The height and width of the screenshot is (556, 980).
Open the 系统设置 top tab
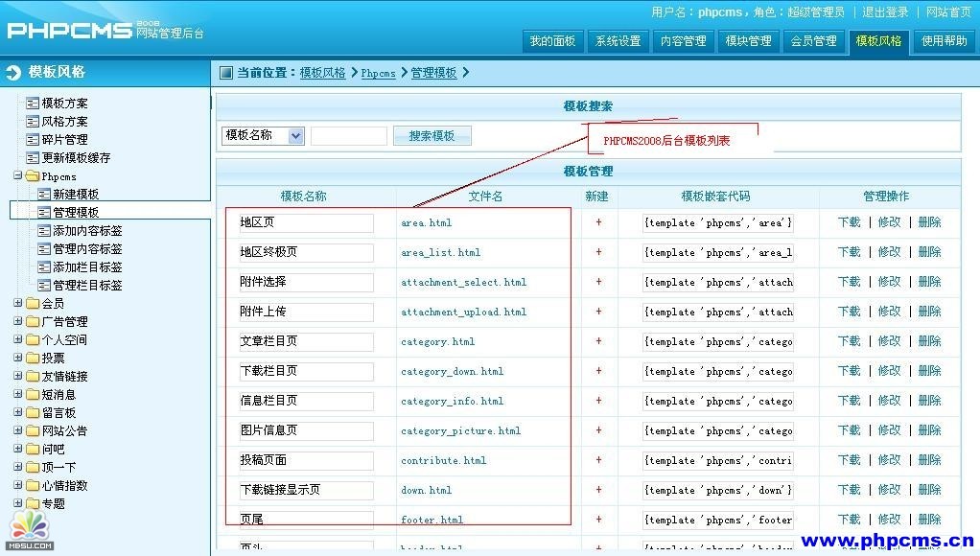click(x=618, y=41)
